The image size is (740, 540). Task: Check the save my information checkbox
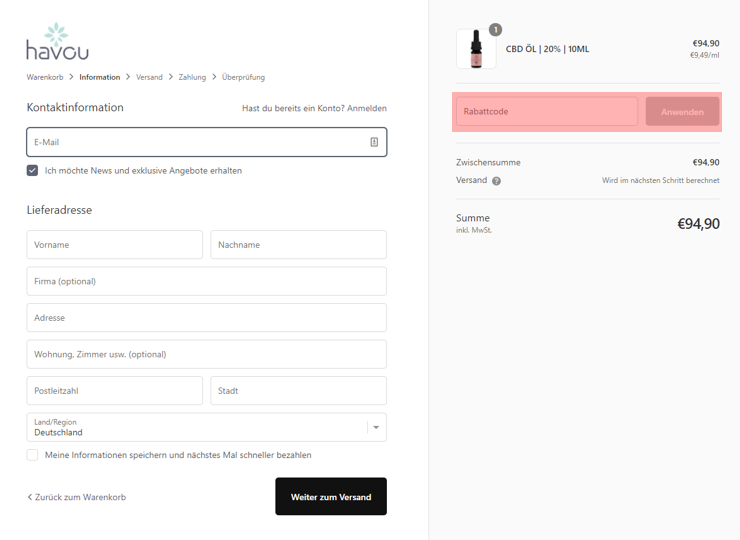click(32, 455)
